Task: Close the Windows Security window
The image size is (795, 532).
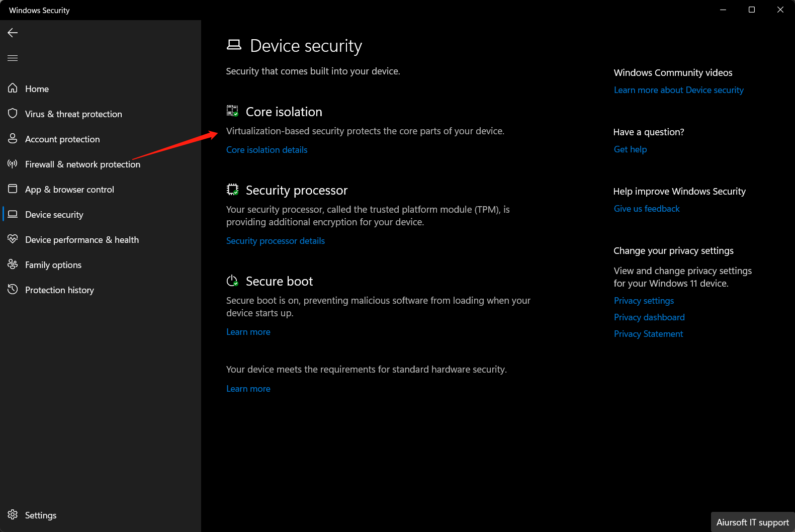Action: tap(780, 10)
